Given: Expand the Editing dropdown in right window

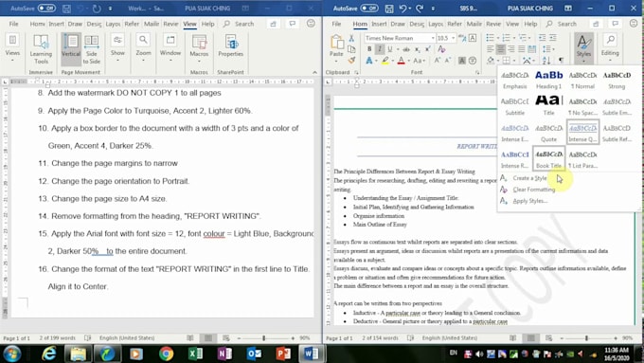Looking at the screenshot, I should coord(610,48).
